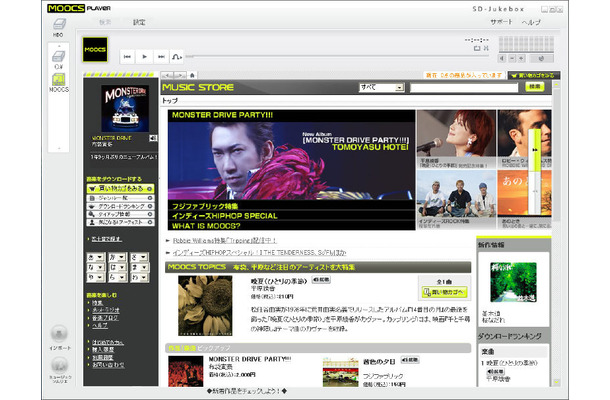Screen dimensions: 610x400
Task: Open the ヘルプ help menu
Action: (531, 22)
